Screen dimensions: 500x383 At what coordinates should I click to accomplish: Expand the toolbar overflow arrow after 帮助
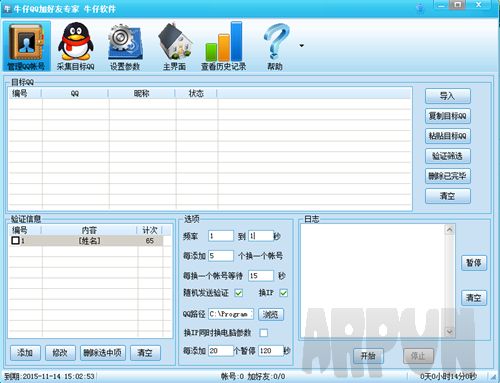301,46
